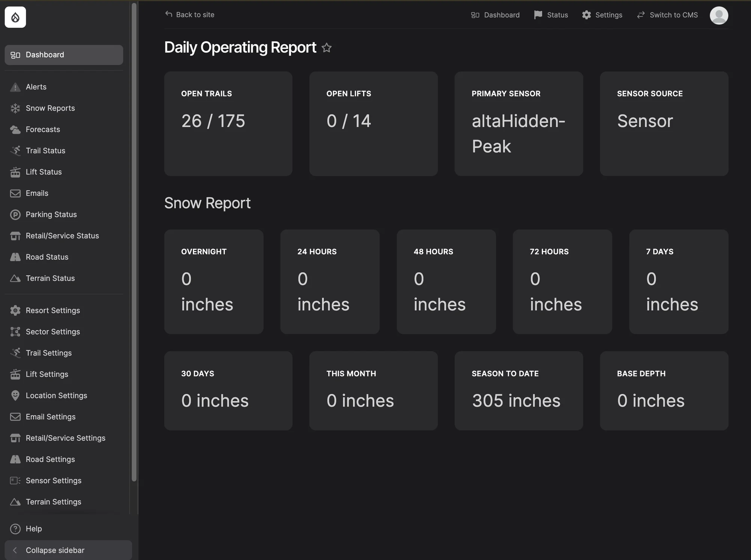The height and width of the screenshot is (560, 751).
Task: Click the Location Settings pin icon
Action: [x=15, y=396]
